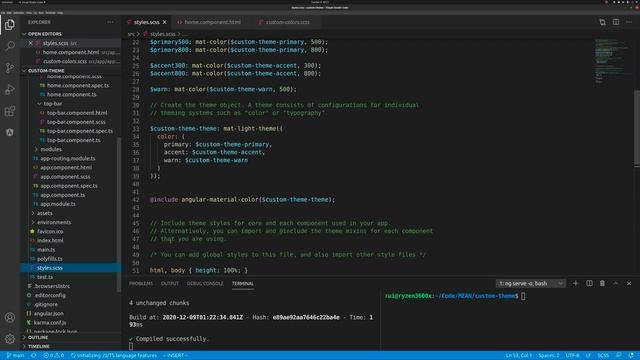Switch to the Output panel tab
Image resolution: width=640 pixels, height=360 pixels.
(x=170, y=283)
